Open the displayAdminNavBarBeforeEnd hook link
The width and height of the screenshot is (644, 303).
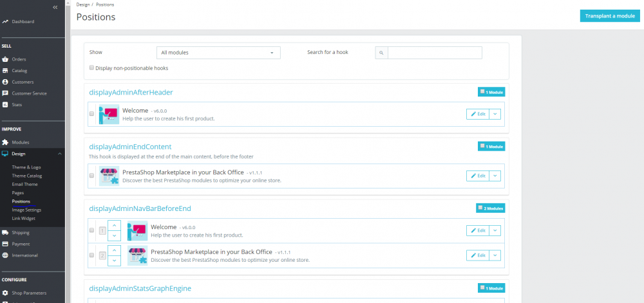140,208
